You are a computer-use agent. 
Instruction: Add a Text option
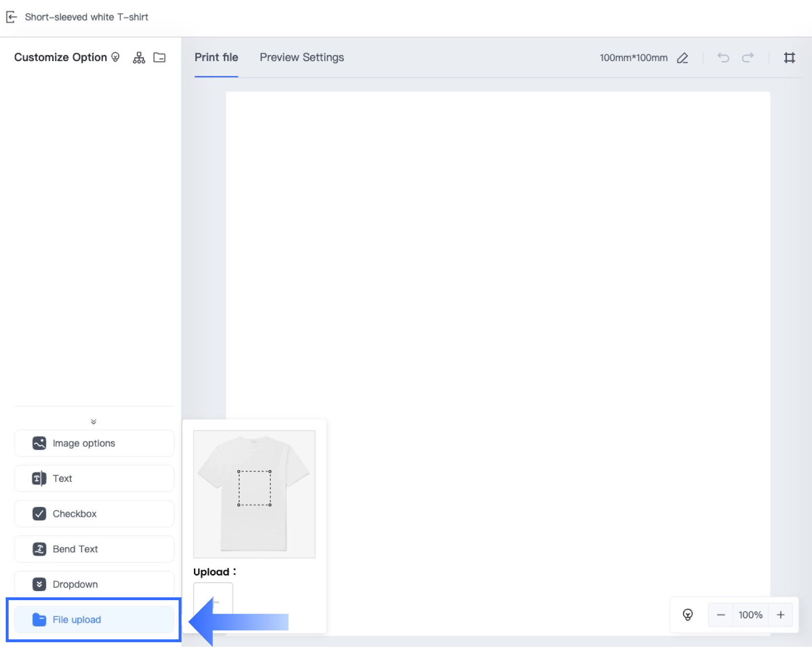pyautogui.click(x=94, y=478)
